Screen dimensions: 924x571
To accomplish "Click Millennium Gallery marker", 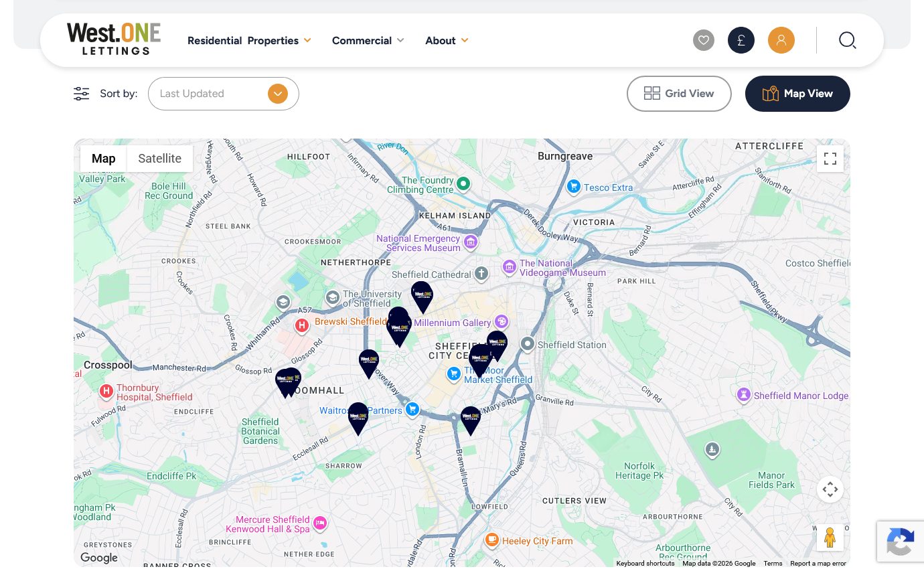I will 502,322.
